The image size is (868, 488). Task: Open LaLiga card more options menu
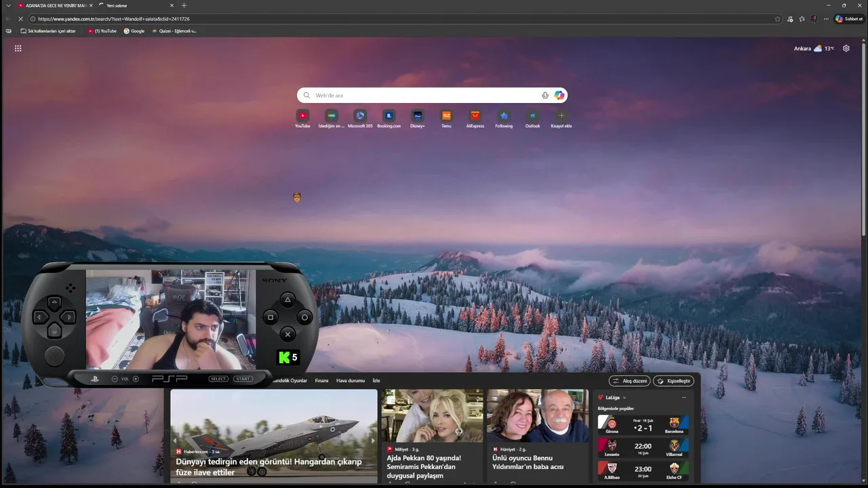[x=684, y=398]
